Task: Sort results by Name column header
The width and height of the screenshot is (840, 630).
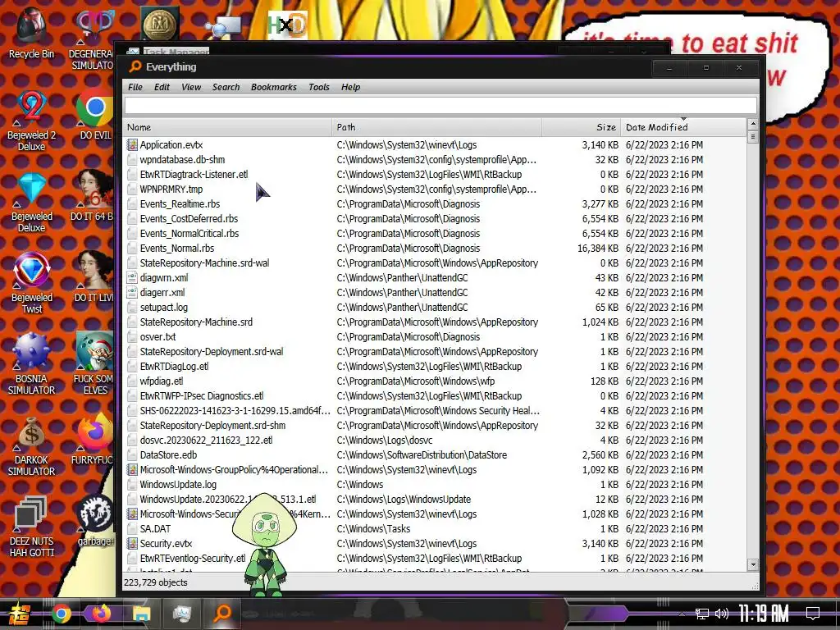Action: click(227, 127)
